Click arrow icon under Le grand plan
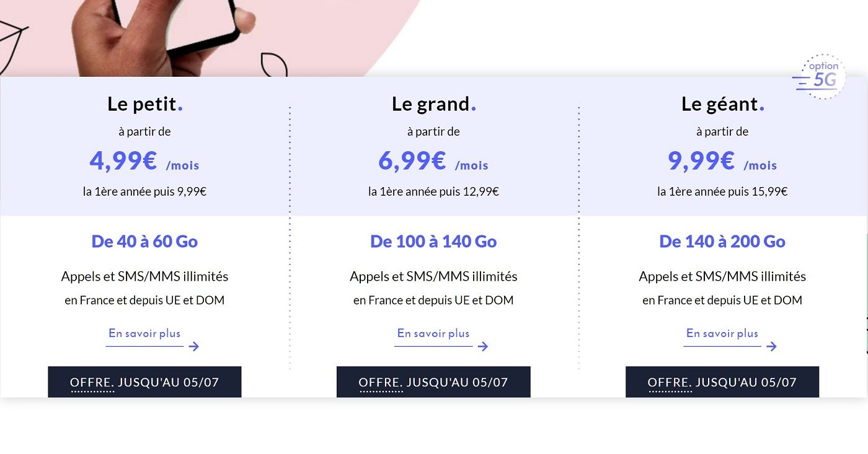 tap(483, 346)
